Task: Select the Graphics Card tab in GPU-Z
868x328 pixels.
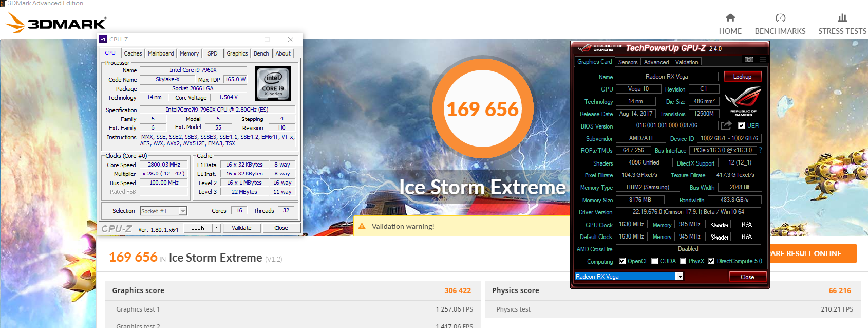Action: point(595,62)
